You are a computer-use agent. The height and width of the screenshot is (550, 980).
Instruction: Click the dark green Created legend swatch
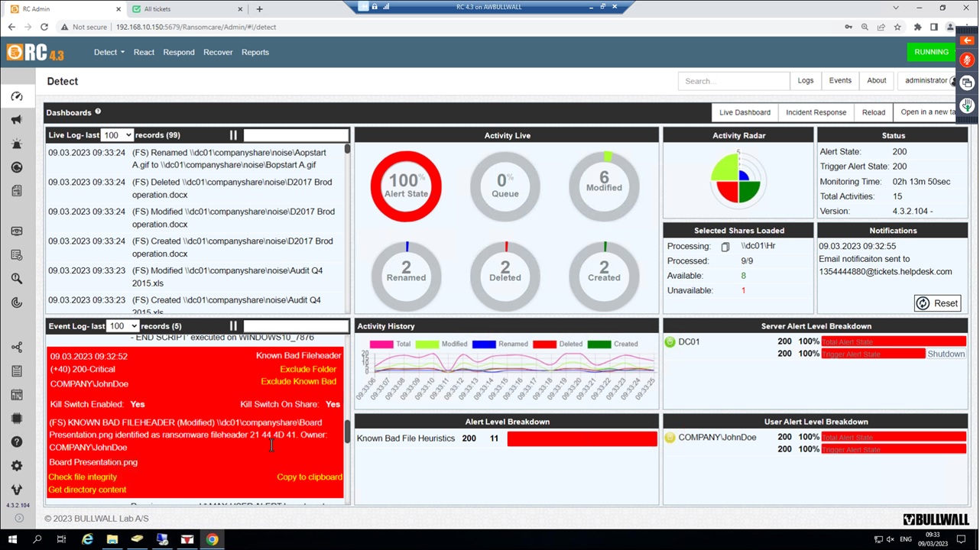coord(599,344)
